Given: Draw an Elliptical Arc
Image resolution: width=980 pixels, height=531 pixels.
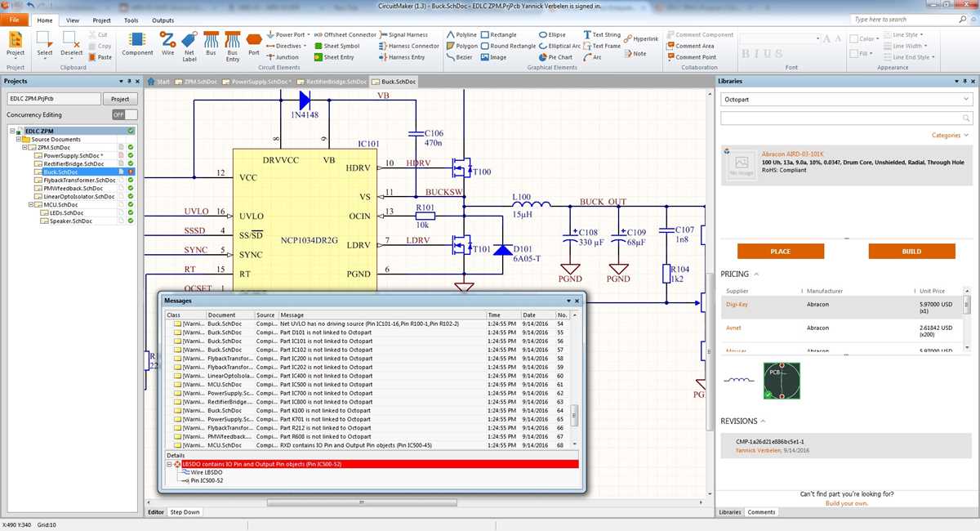Looking at the screenshot, I should click(x=559, y=46).
